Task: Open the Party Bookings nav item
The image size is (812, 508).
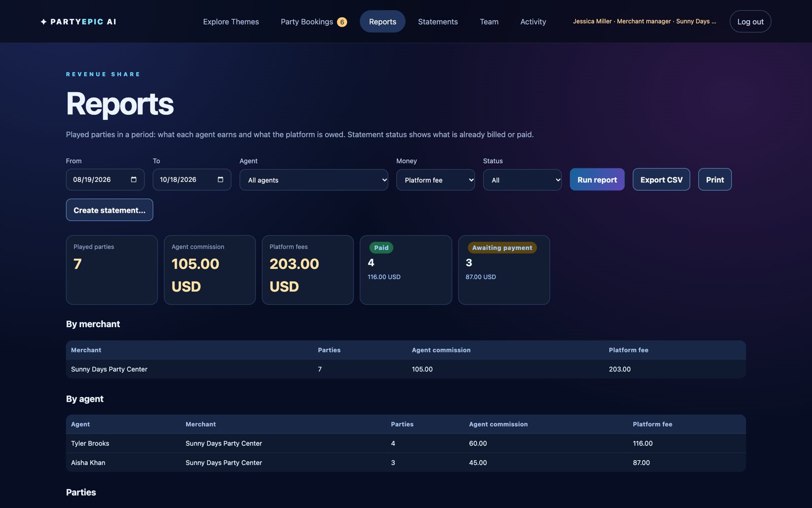Action: click(314, 22)
